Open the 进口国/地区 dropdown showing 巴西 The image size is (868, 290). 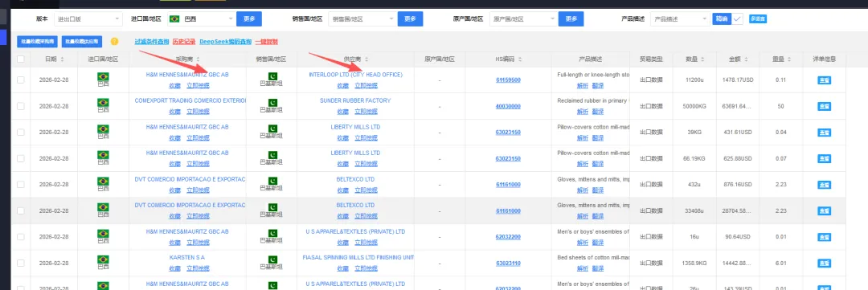201,18
